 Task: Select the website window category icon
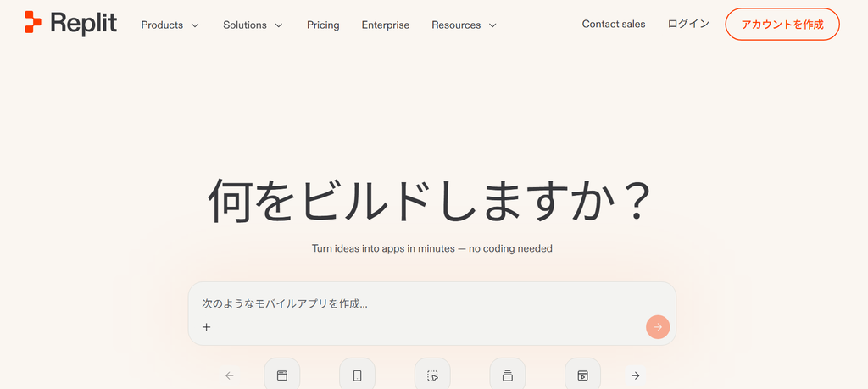(282, 375)
